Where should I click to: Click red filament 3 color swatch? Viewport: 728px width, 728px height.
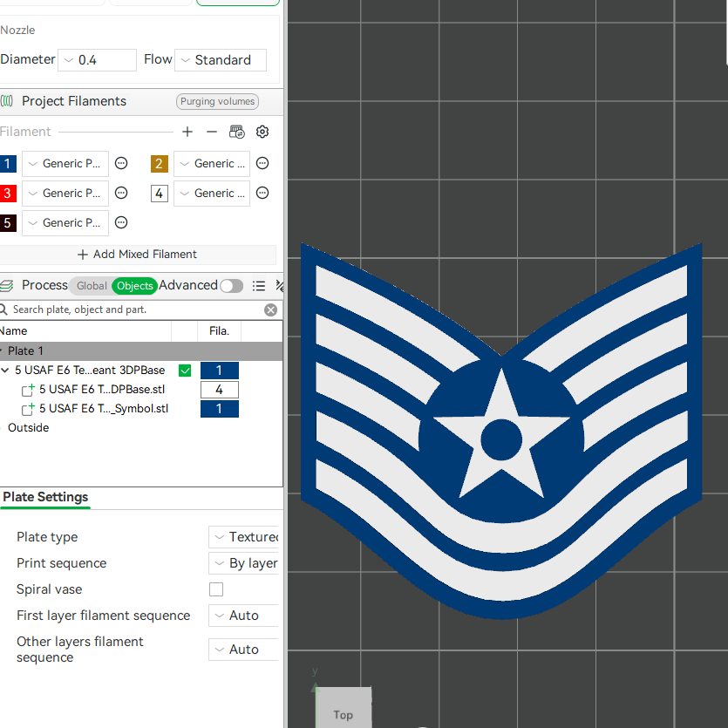[x=8, y=194]
